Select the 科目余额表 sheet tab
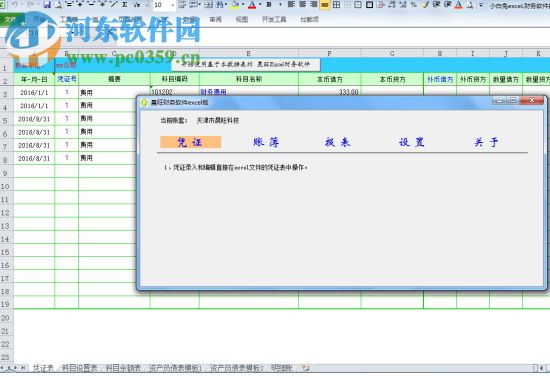The image size is (550, 377). tap(123, 368)
